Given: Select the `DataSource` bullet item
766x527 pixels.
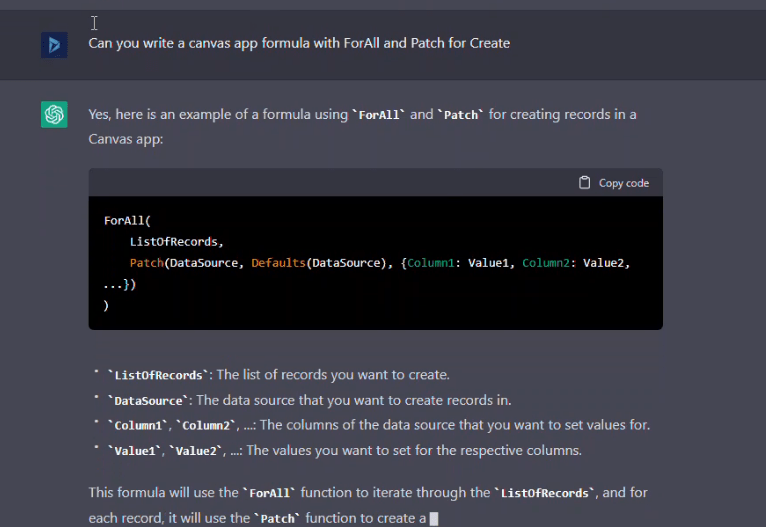Looking at the screenshot, I should pos(290,400).
